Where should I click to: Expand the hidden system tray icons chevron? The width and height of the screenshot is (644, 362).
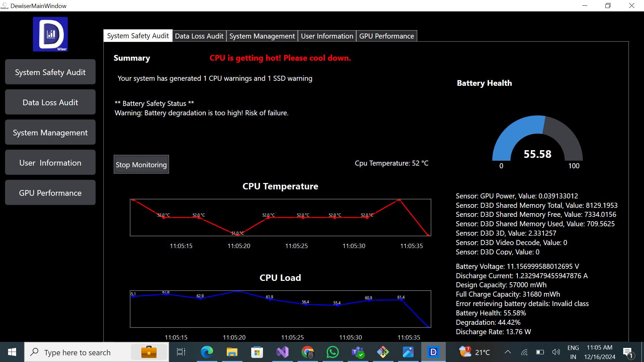pos(507,352)
